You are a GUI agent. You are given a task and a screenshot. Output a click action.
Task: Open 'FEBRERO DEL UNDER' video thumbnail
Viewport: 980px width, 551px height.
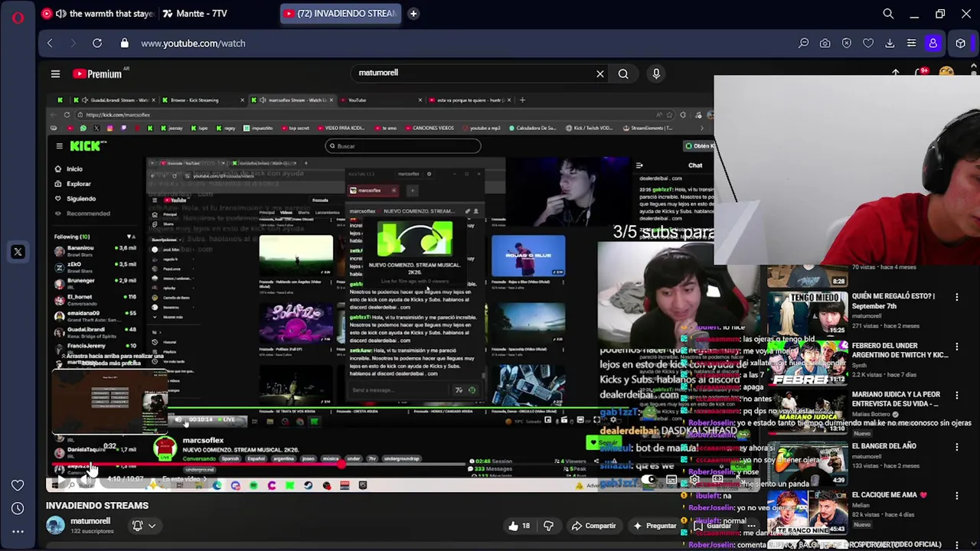(808, 364)
